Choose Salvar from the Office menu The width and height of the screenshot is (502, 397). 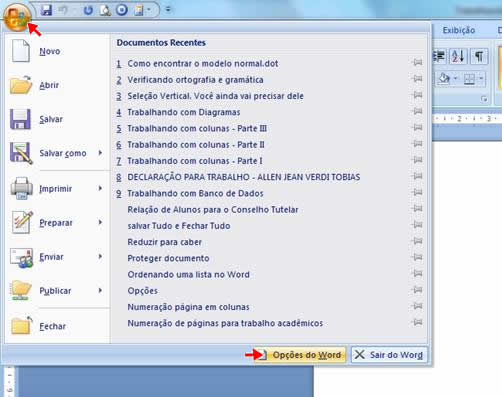[x=57, y=119]
